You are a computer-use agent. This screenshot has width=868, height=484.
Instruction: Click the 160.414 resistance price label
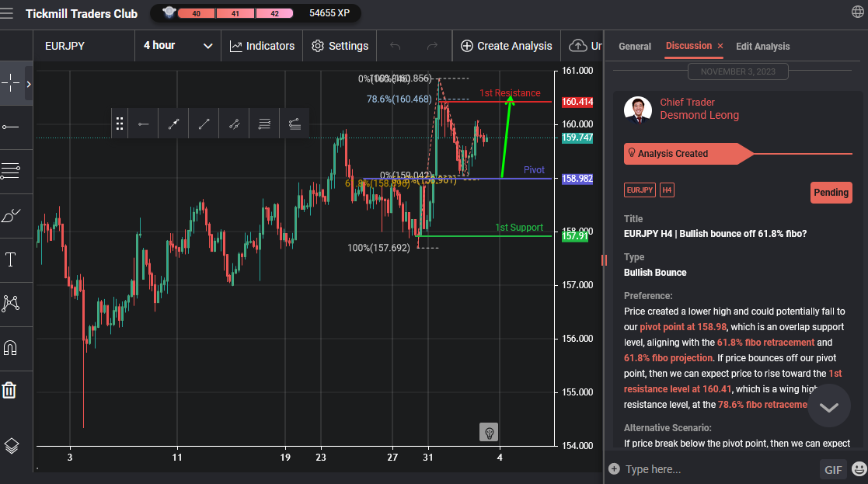coord(577,102)
